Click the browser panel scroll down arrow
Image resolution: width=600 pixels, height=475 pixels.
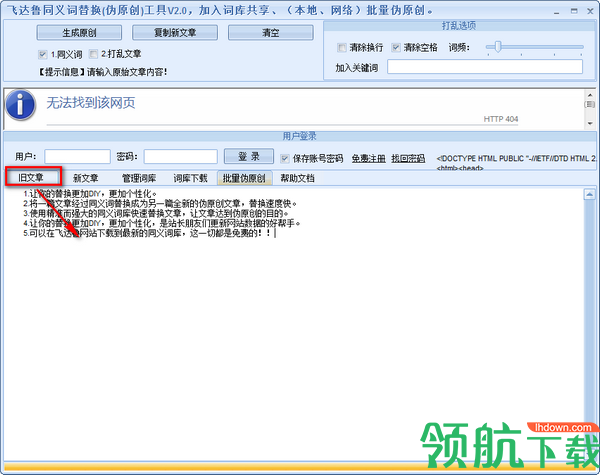click(x=590, y=124)
